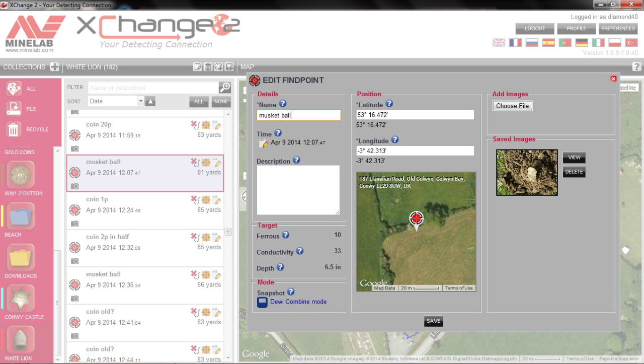Click delete collection trash icon in toolbar

[208, 67]
